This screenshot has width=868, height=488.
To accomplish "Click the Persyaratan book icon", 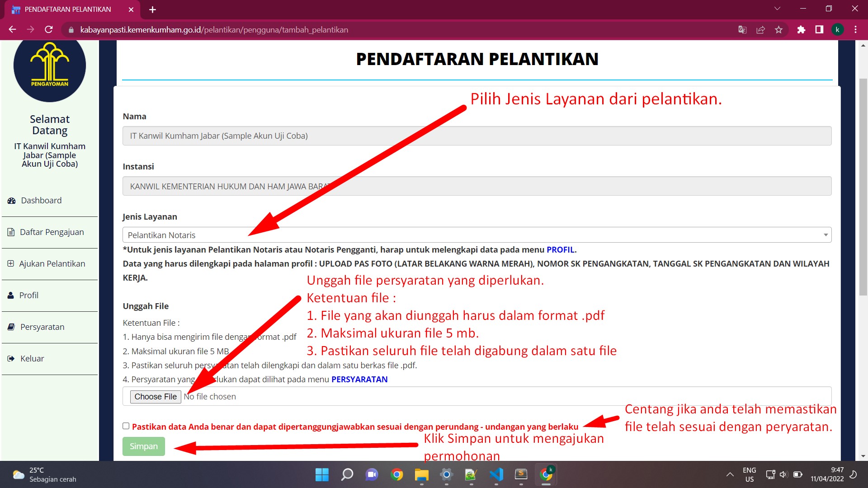I will point(11,327).
